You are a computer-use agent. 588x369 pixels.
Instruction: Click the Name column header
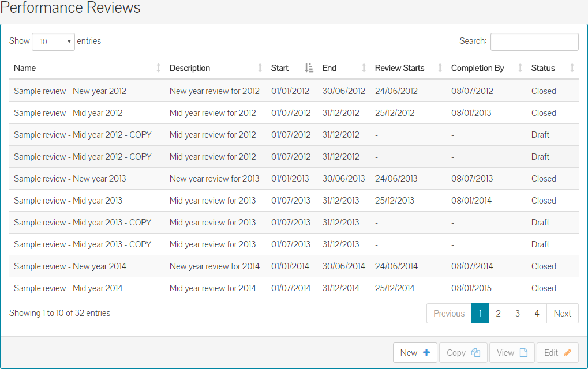click(x=25, y=68)
